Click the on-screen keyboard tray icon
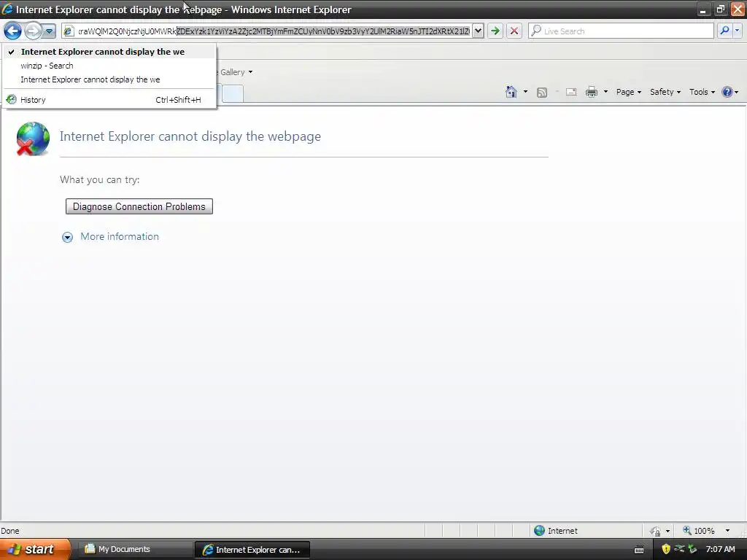 click(639, 550)
